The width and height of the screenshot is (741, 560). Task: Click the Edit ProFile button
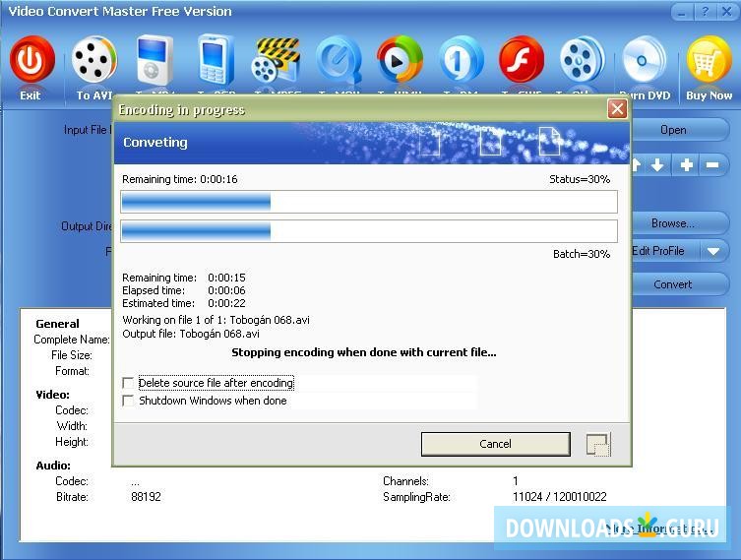coord(664,251)
